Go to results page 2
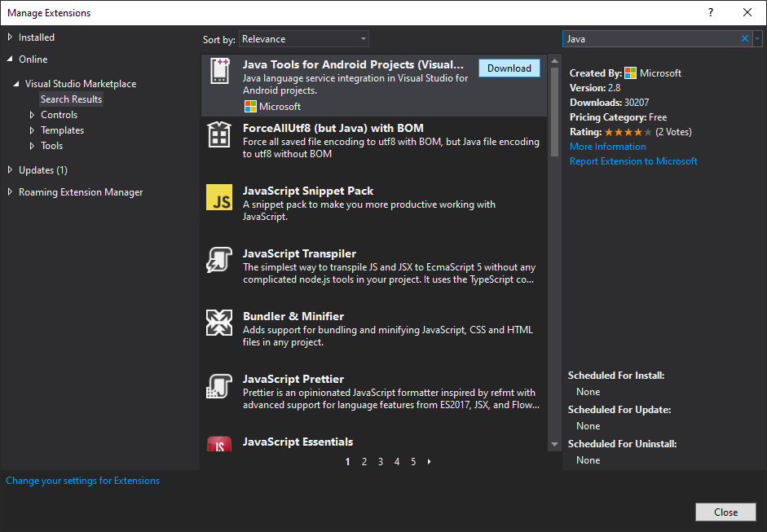767x532 pixels. (364, 462)
